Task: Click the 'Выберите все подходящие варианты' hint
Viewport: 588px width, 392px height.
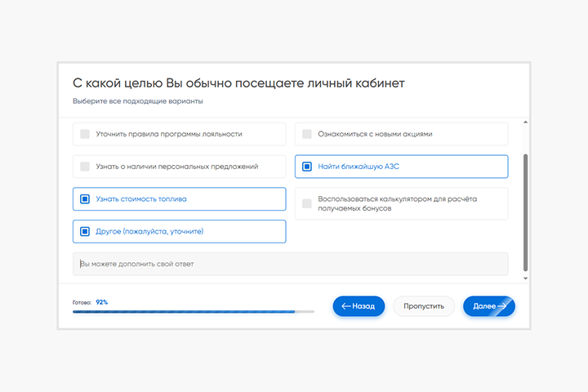Action: pyautogui.click(x=138, y=101)
